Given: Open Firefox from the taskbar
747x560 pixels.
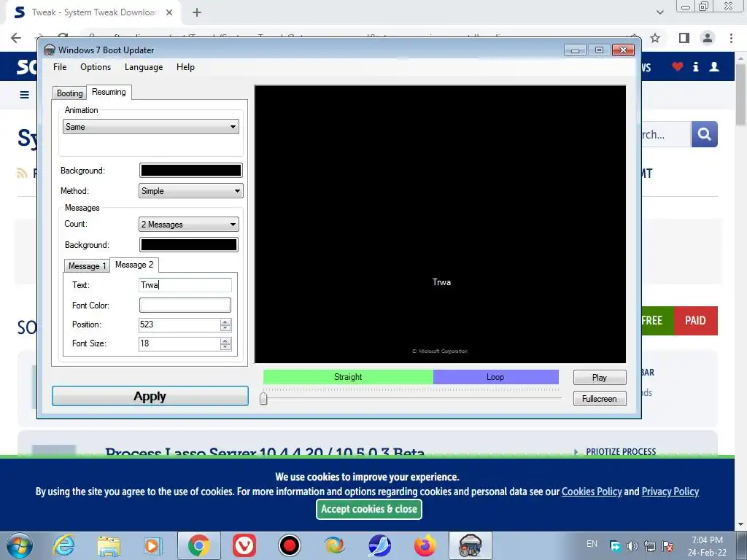Looking at the screenshot, I should click(425, 545).
